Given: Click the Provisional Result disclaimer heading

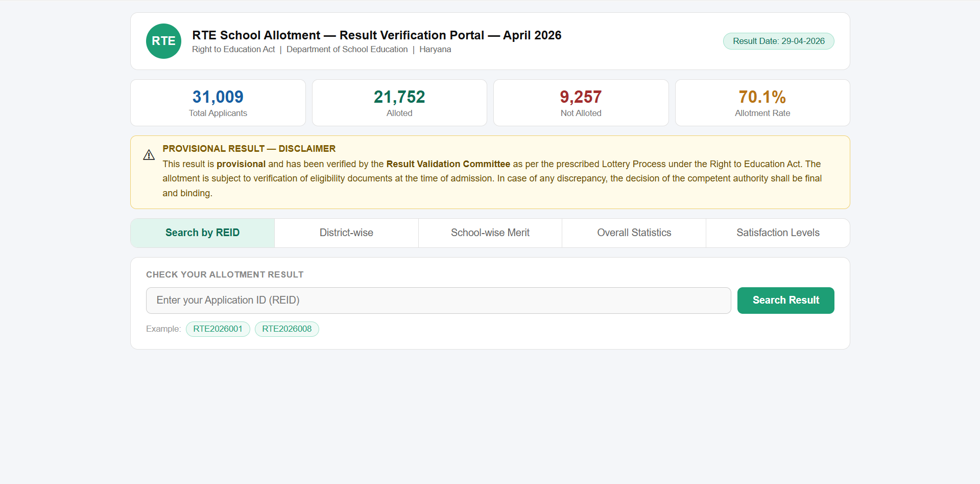Looking at the screenshot, I should tap(249, 149).
